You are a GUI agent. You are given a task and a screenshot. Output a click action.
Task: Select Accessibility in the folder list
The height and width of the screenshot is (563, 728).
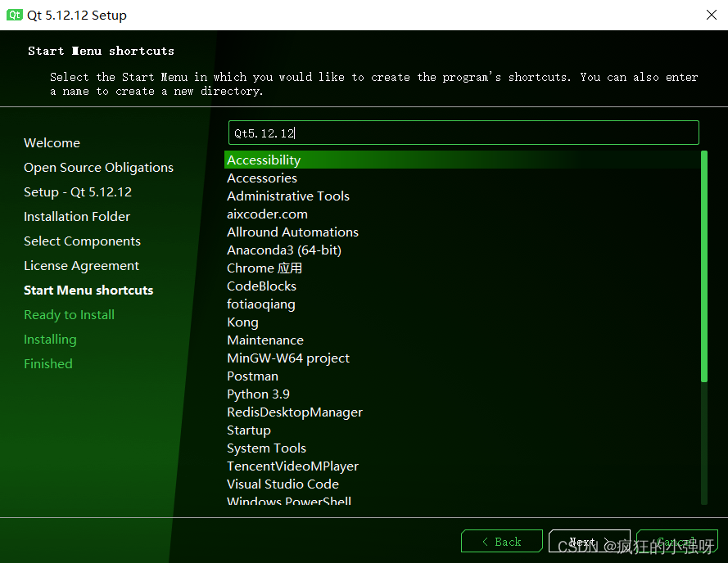click(462, 160)
